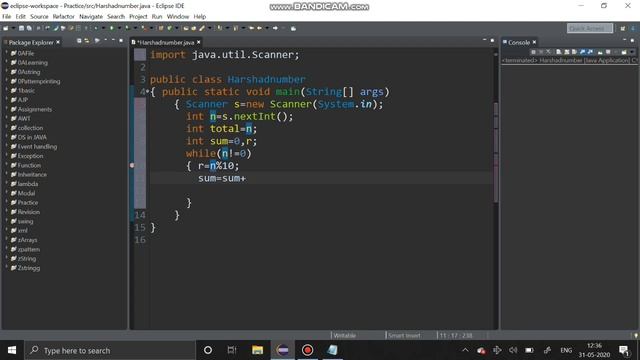The height and width of the screenshot is (360, 640).
Task: Click the Open Console icon in the Console toolbar
Action: coord(624,52)
